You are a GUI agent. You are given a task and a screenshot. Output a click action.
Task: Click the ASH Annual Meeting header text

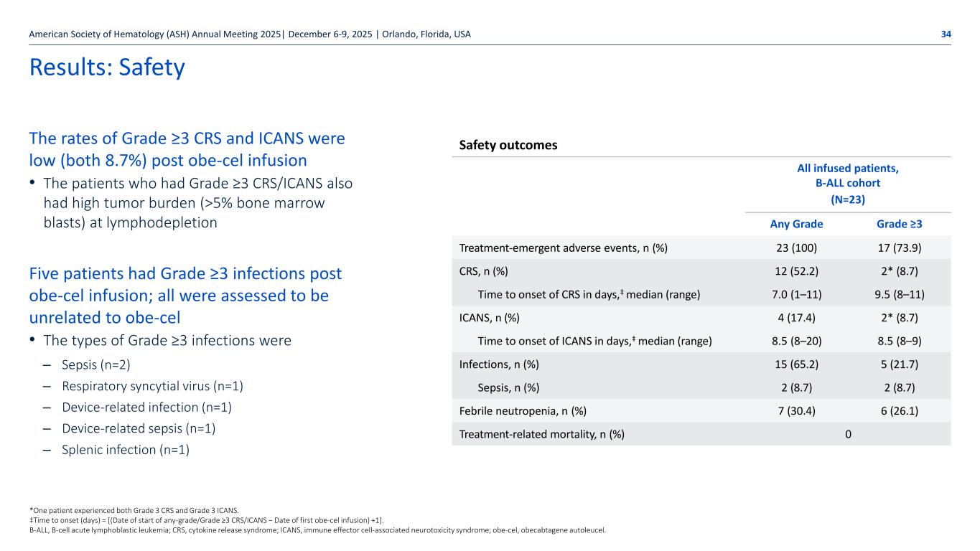pyautogui.click(x=250, y=34)
